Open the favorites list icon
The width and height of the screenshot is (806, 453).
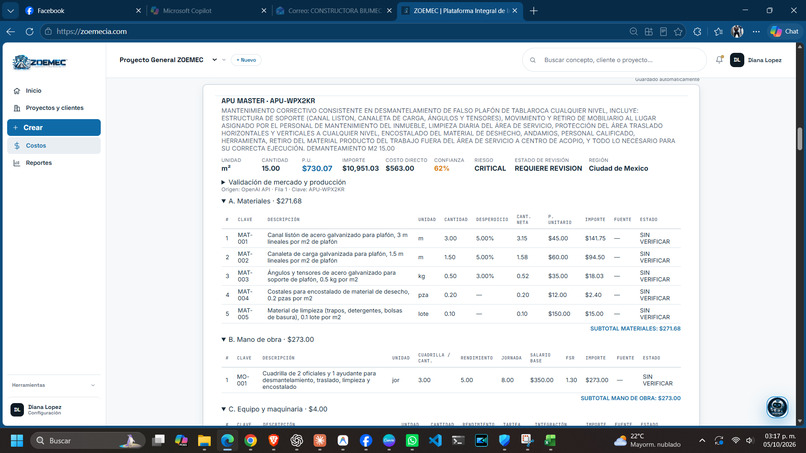pyautogui.click(x=719, y=32)
